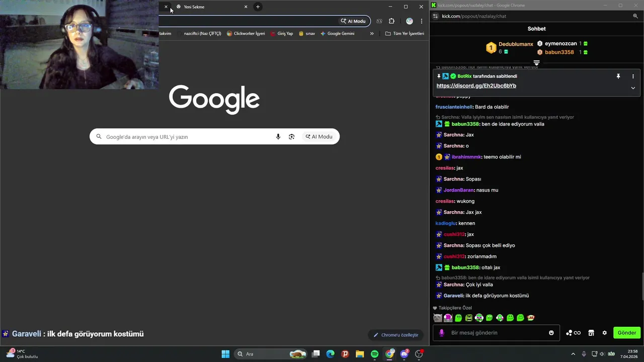Open clock showing 23:58
The width and height of the screenshot is (644, 362).
point(629,354)
